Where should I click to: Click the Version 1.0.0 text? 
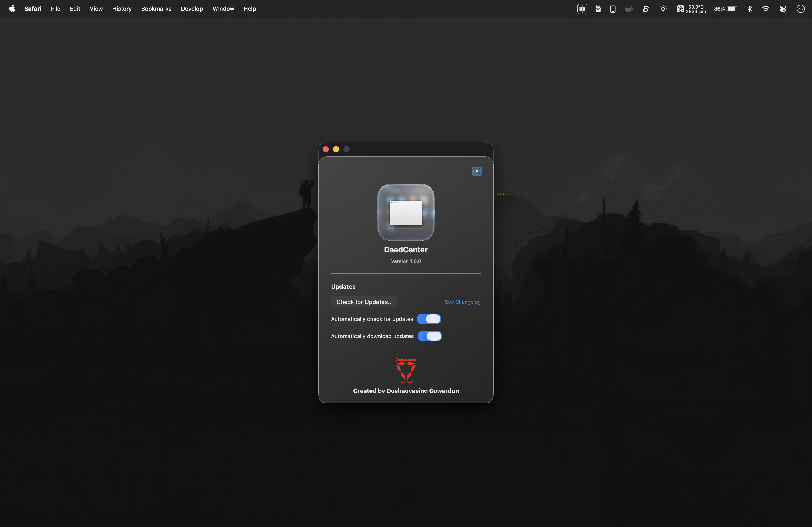(x=406, y=261)
